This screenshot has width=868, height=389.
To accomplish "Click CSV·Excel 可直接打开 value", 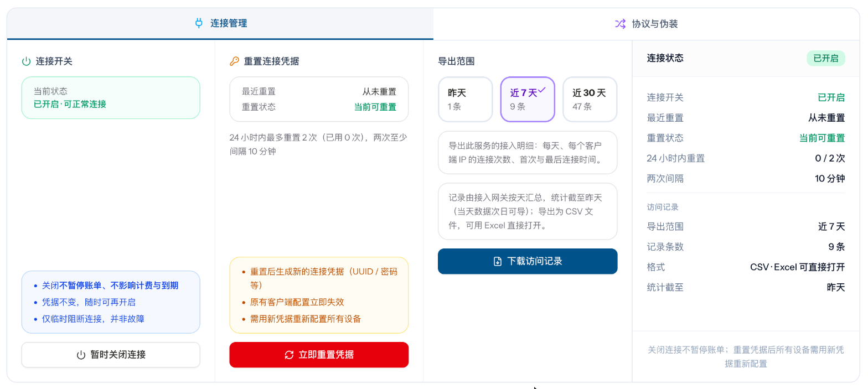I will [798, 268].
